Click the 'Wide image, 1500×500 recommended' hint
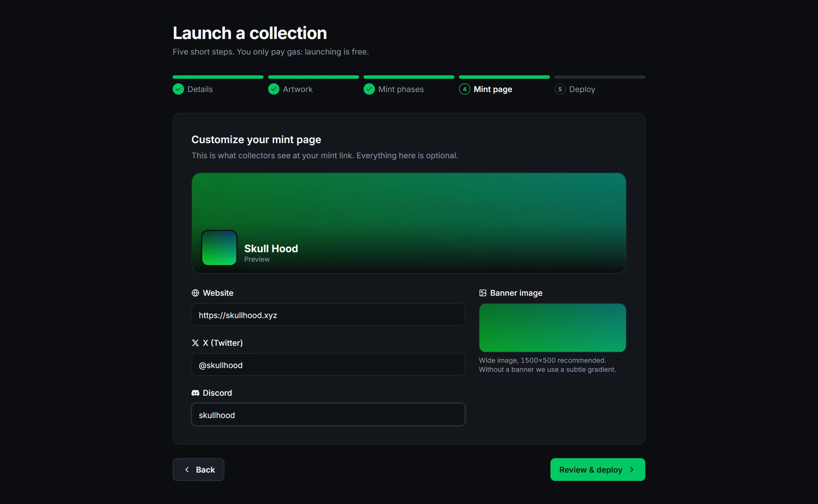This screenshot has height=504, width=818. tap(542, 360)
